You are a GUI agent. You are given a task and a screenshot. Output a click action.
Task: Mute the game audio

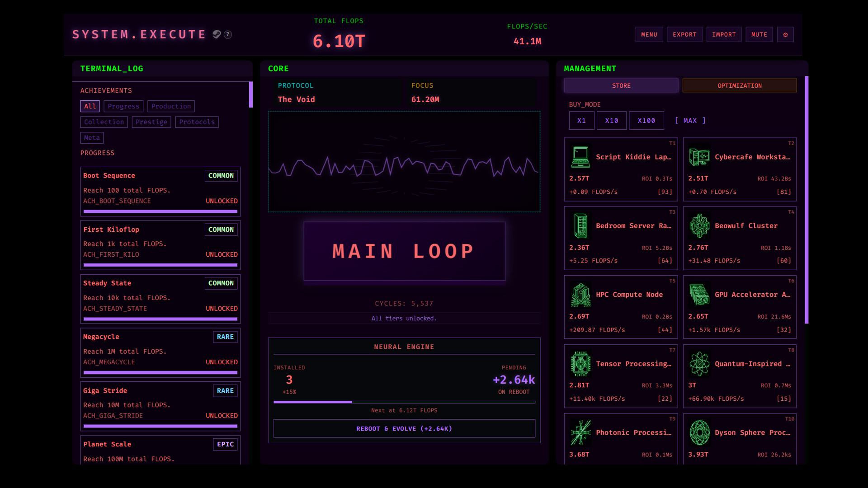759,34
